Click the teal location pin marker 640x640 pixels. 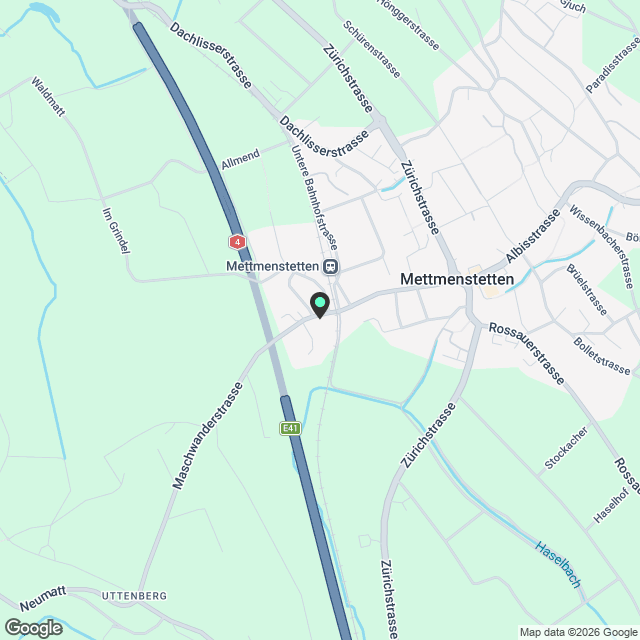(x=320, y=305)
